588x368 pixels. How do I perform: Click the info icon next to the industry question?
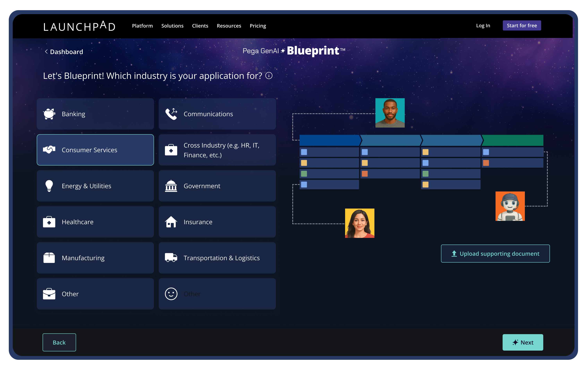pos(269,76)
